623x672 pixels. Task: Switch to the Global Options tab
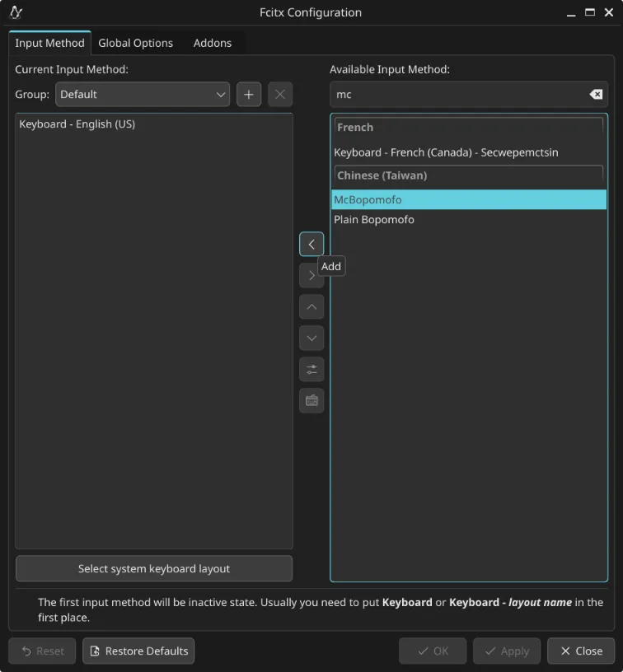(x=135, y=43)
